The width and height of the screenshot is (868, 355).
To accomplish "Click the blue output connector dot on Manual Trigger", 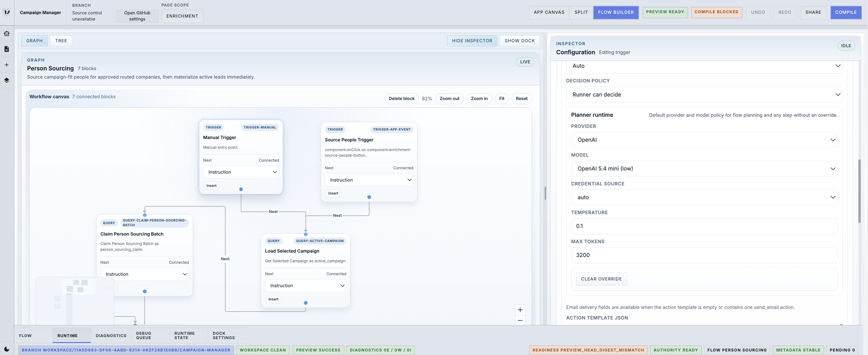I will [x=241, y=189].
